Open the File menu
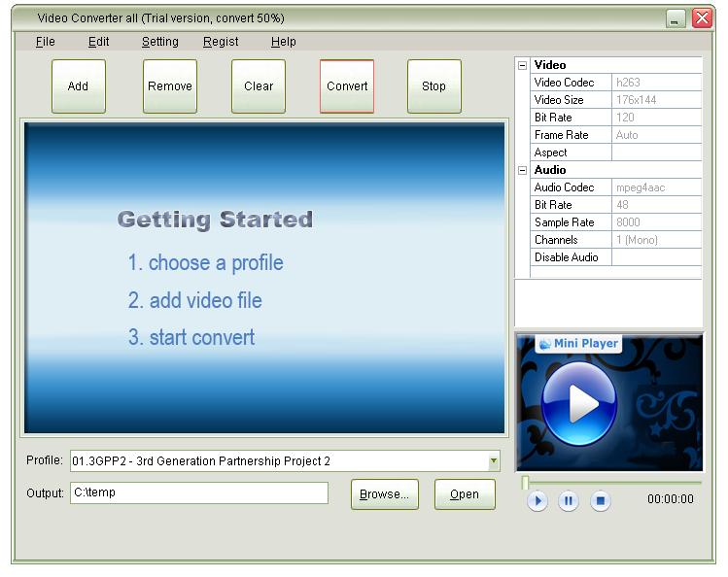 click(x=45, y=42)
